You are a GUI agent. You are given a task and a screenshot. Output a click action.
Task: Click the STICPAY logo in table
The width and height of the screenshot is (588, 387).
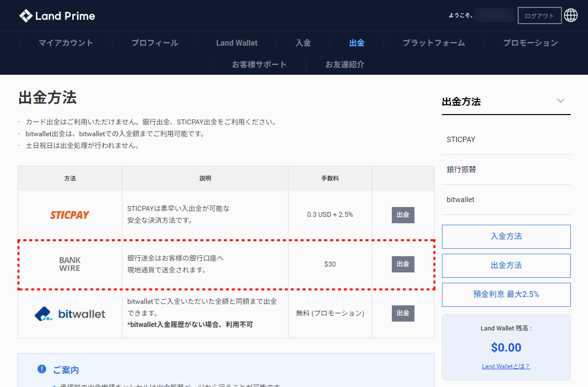(70, 215)
